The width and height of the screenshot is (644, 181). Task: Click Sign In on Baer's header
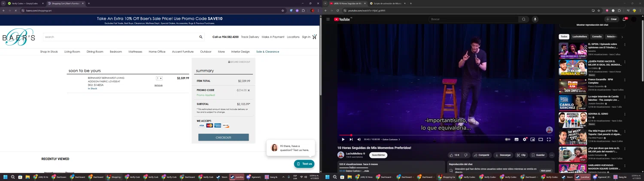(x=306, y=37)
